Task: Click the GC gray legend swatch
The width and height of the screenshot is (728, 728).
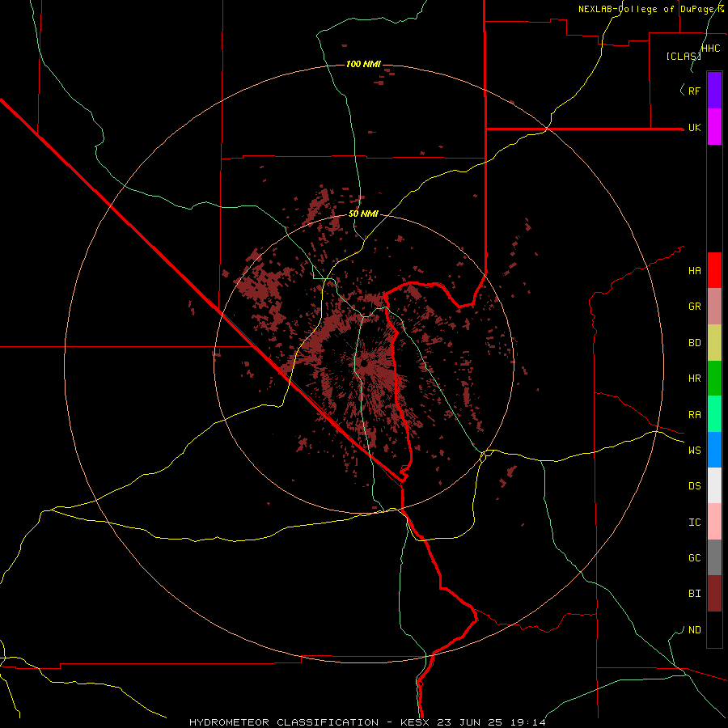Action: [714, 557]
